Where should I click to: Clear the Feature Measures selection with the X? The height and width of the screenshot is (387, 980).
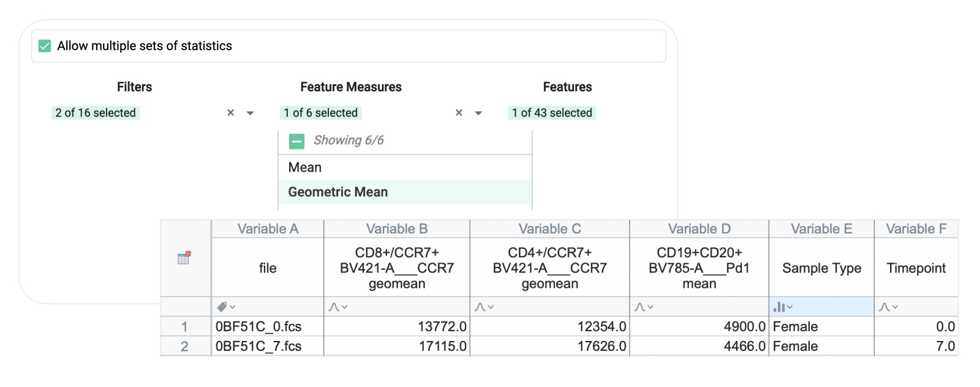[459, 113]
